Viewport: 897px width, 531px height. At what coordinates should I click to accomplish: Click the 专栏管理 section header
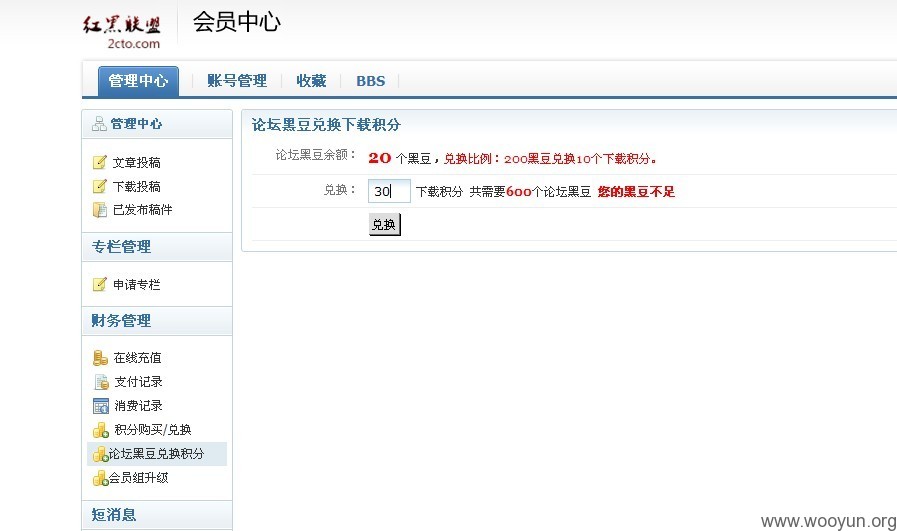(x=157, y=247)
